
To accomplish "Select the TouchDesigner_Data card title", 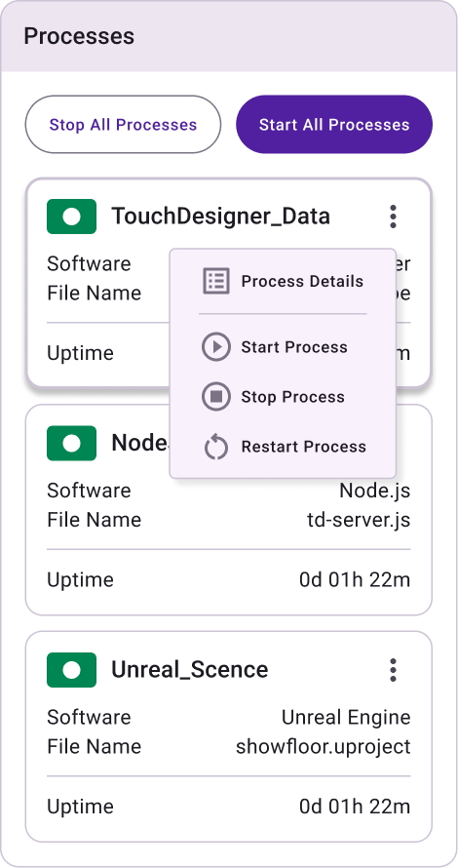I will pos(220,217).
